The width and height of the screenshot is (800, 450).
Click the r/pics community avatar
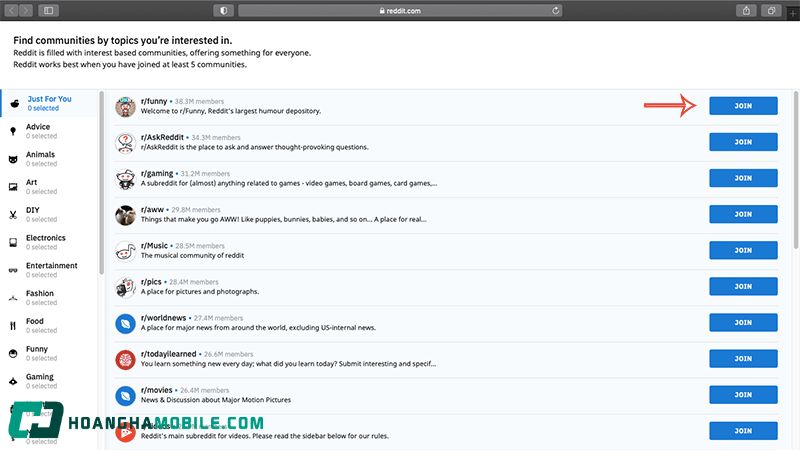tap(125, 288)
